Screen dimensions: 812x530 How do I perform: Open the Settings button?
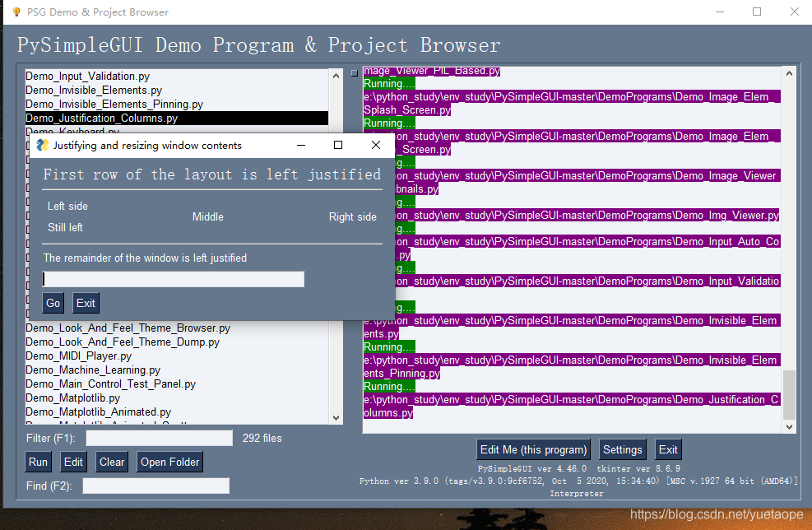tap(623, 449)
